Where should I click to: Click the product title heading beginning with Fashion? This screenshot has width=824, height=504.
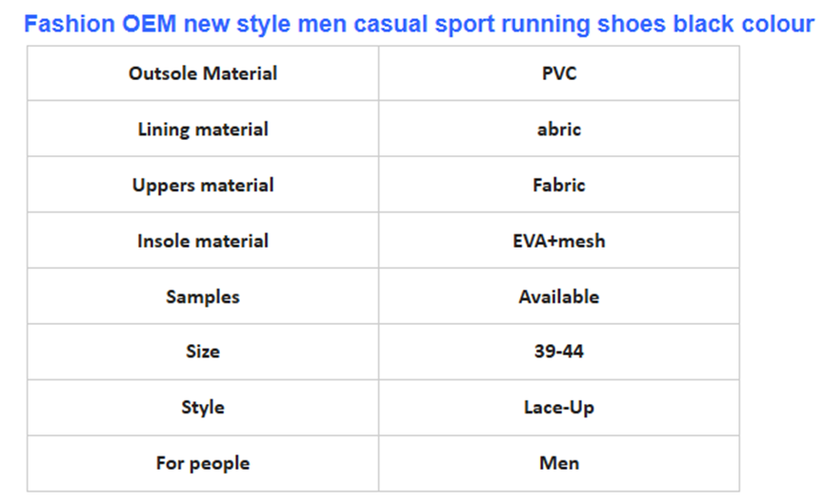point(417,24)
